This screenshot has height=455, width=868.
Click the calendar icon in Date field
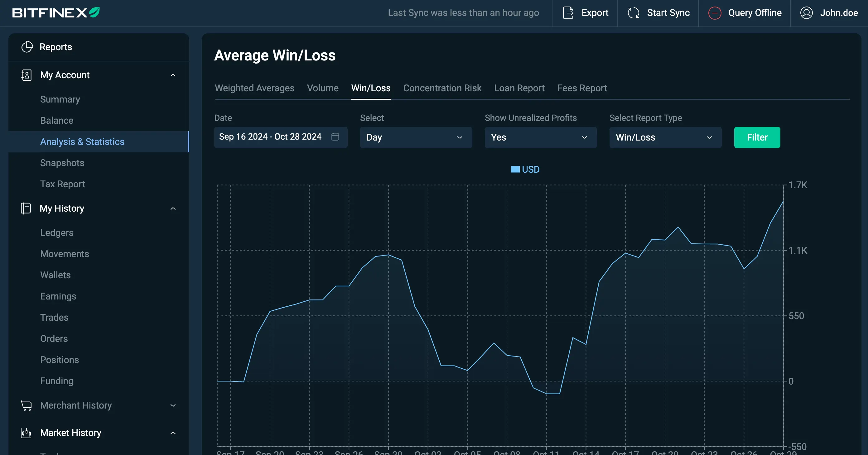click(x=335, y=137)
